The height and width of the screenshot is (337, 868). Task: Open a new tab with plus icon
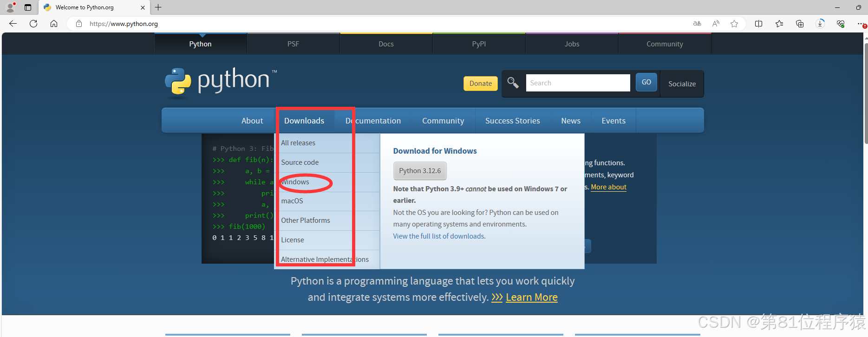click(158, 7)
